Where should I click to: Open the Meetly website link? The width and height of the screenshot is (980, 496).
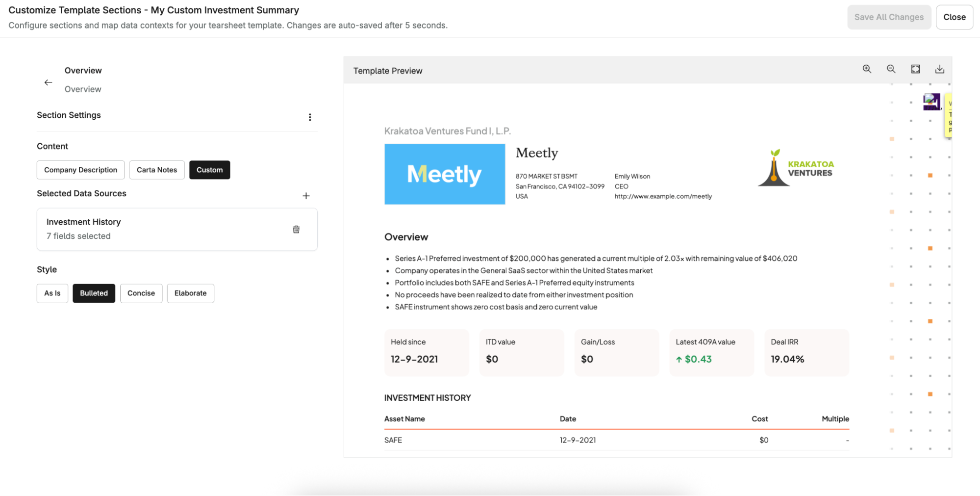(663, 196)
